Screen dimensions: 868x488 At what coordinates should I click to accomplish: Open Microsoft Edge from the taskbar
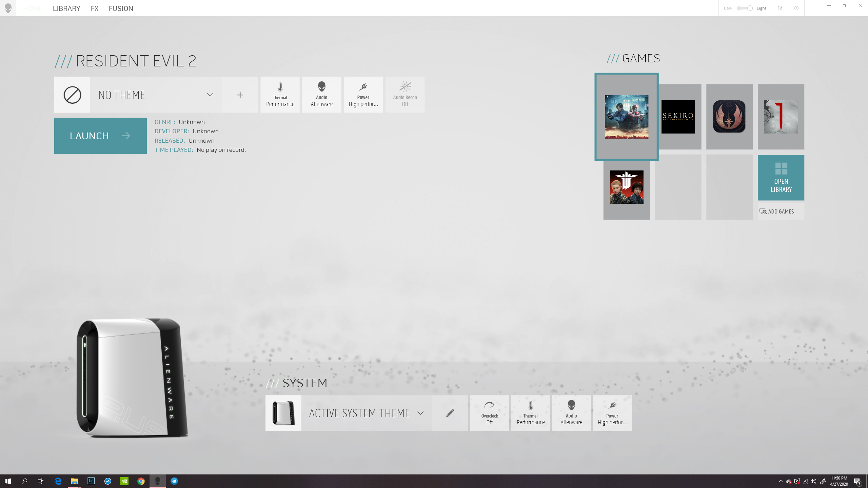[58, 481]
